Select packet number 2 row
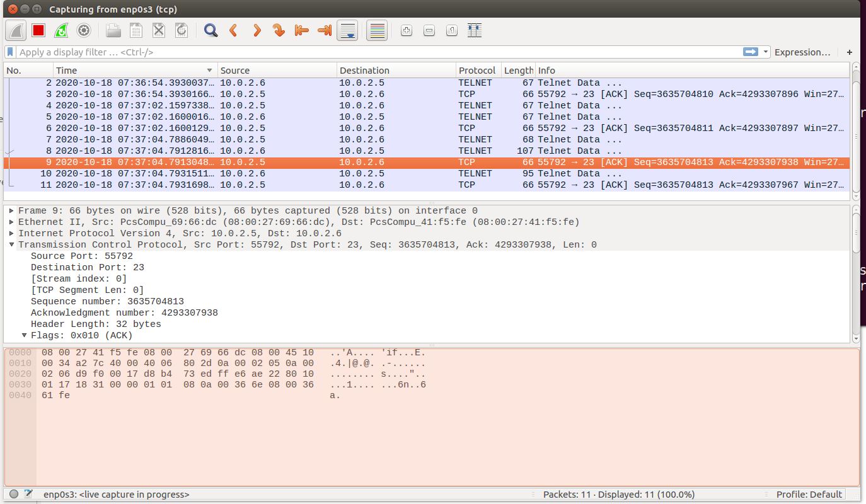 (x=427, y=83)
